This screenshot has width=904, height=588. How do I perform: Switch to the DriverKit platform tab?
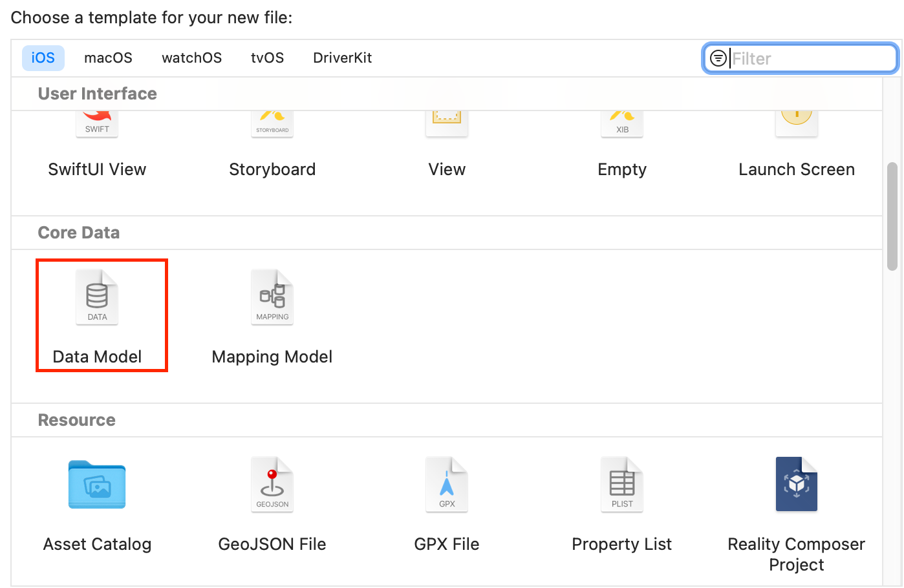click(x=342, y=58)
